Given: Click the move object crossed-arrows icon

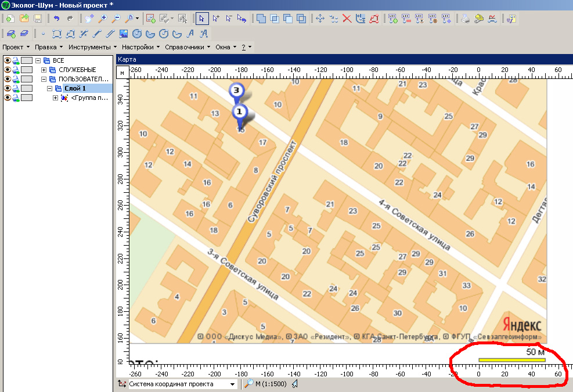Looking at the screenshot, I should (320, 19).
